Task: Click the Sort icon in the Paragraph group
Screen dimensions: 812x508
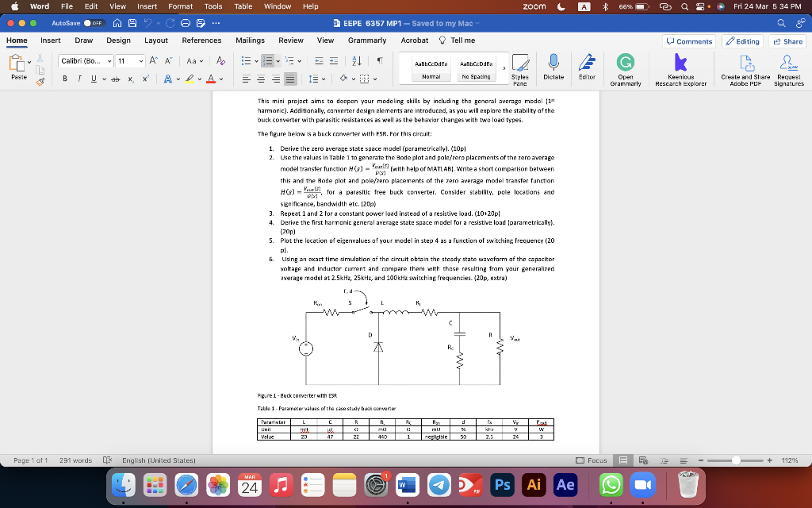Action: [357, 61]
